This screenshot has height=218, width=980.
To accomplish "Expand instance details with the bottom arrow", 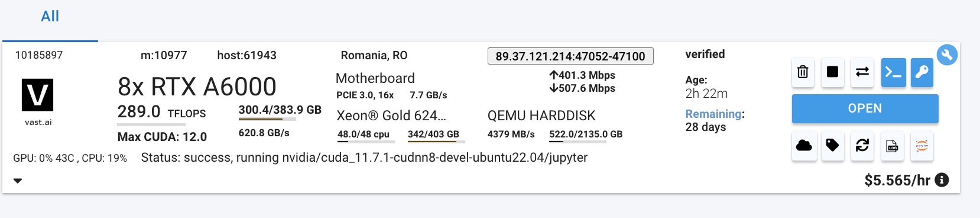I will tap(18, 181).
